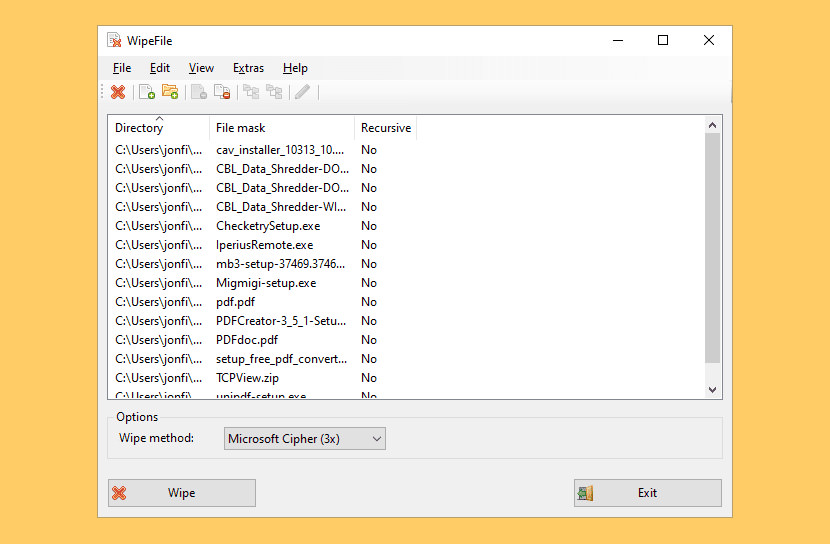
Task: Click the greyed remove entry toolbar icon
Action: [199, 92]
